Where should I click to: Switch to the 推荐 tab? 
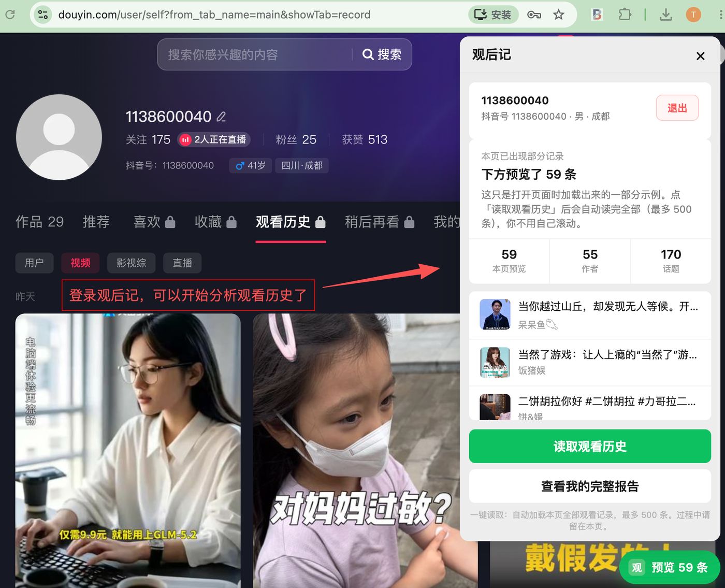(x=96, y=222)
